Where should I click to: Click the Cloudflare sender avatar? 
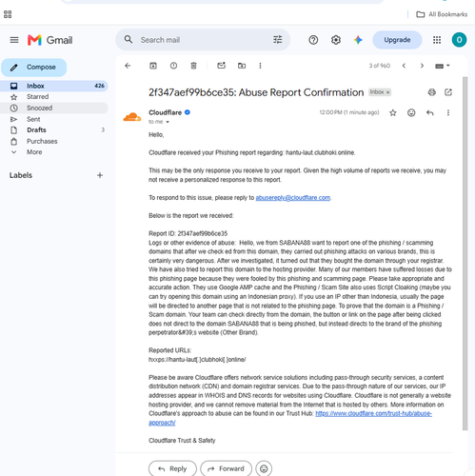(x=132, y=117)
